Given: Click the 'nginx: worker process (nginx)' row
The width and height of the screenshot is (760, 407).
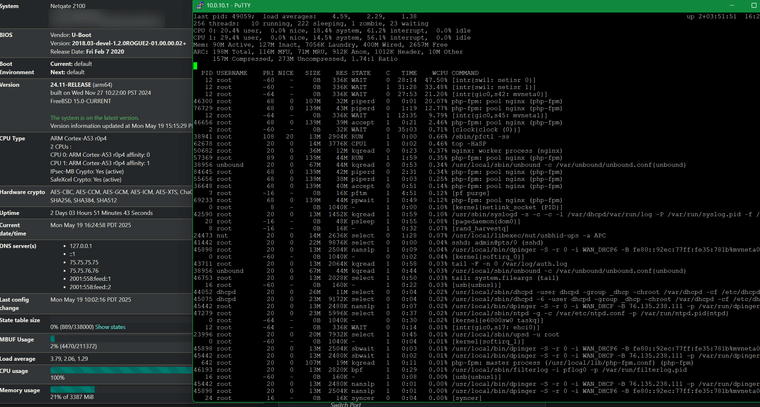Looking at the screenshot, I should coord(378,151).
